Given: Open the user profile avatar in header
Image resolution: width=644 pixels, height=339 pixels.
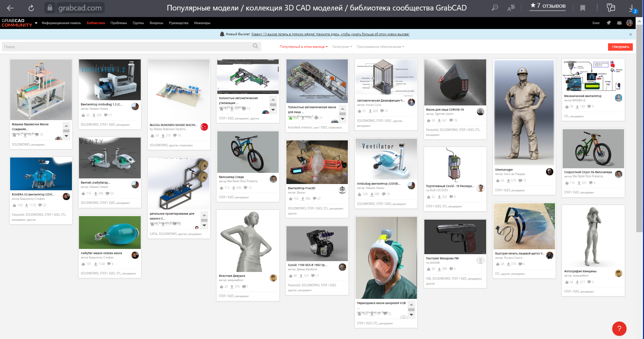Looking at the screenshot, I should click(629, 23).
